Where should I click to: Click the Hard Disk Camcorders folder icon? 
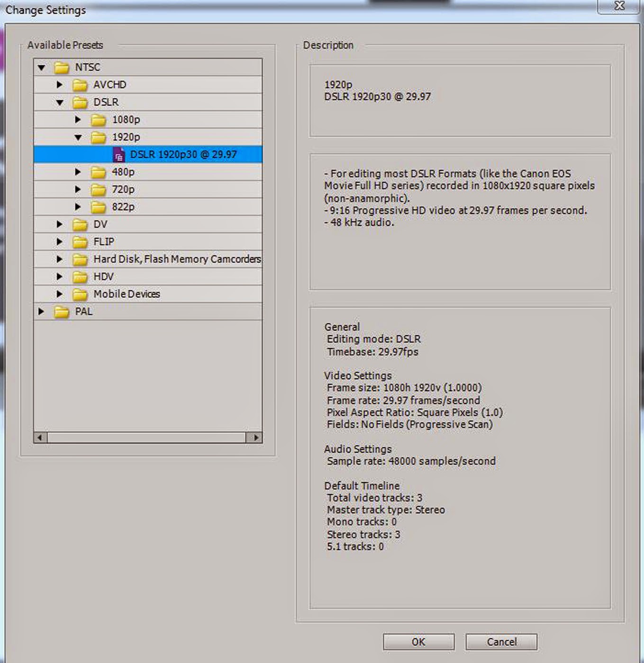[x=80, y=260]
